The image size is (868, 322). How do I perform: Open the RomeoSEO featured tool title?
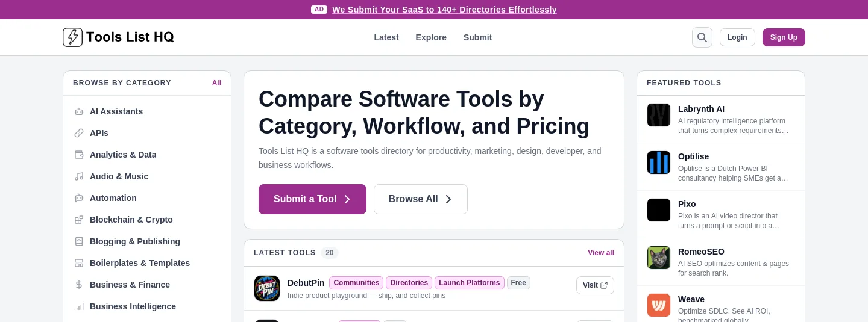pos(701,252)
